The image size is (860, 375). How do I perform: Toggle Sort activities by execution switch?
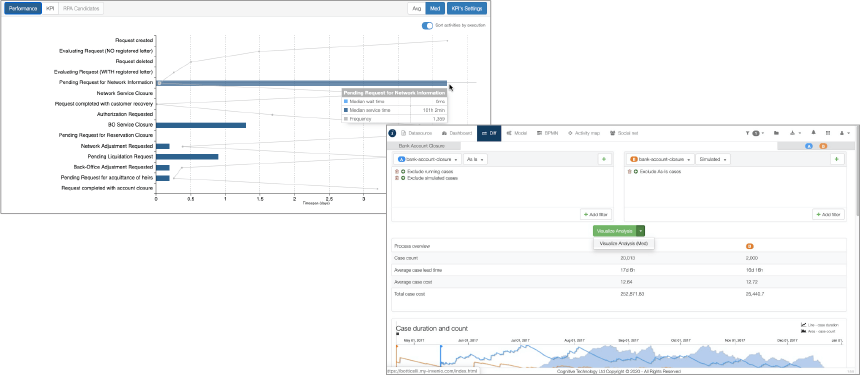click(x=427, y=25)
